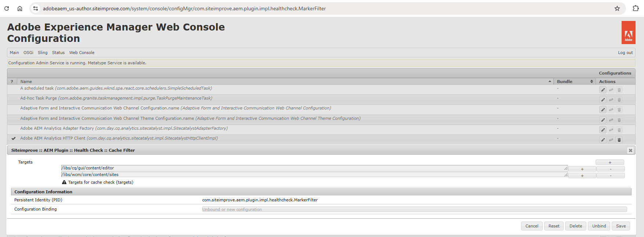Delete Adaptive Form Web Channel Configuration.name row
Screen dimensions: 644x237
[619, 110]
